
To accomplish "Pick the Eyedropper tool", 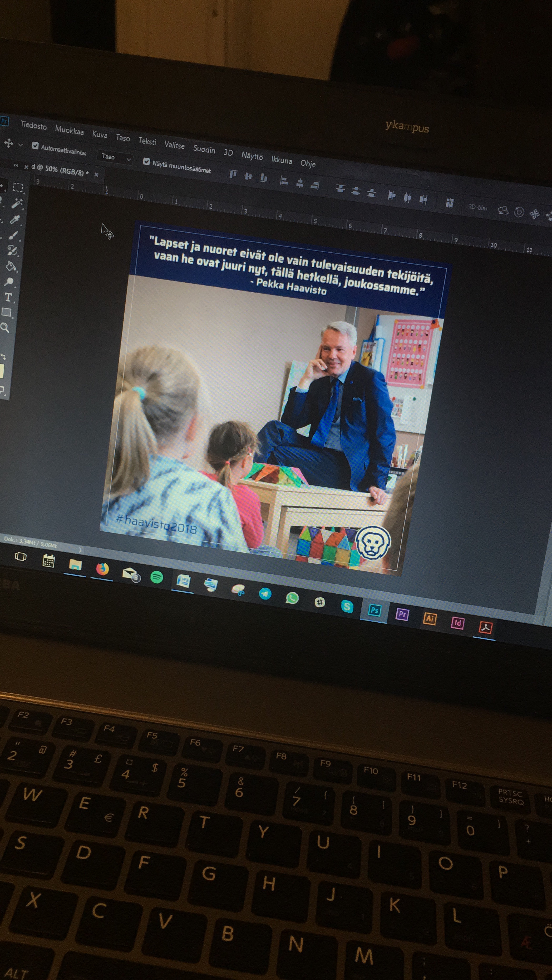I will 14,219.
